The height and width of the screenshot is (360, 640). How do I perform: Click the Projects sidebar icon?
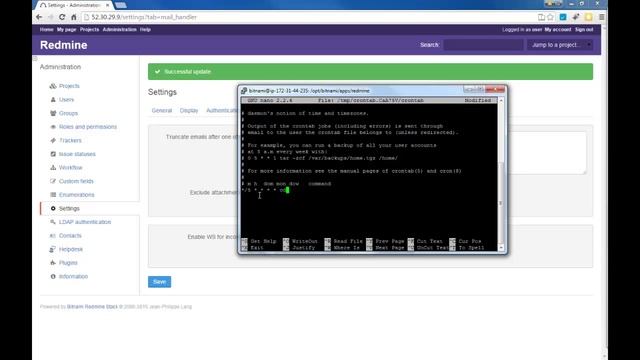coord(53,86)
